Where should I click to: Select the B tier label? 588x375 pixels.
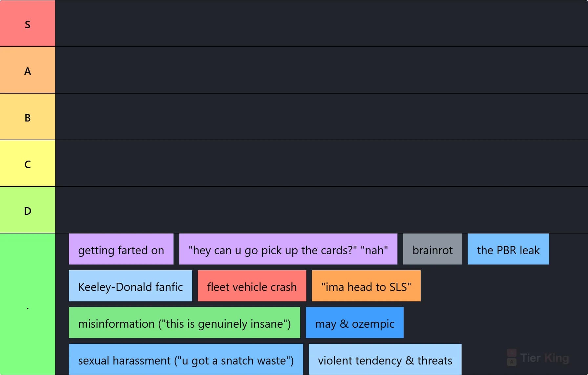point(28,117)
